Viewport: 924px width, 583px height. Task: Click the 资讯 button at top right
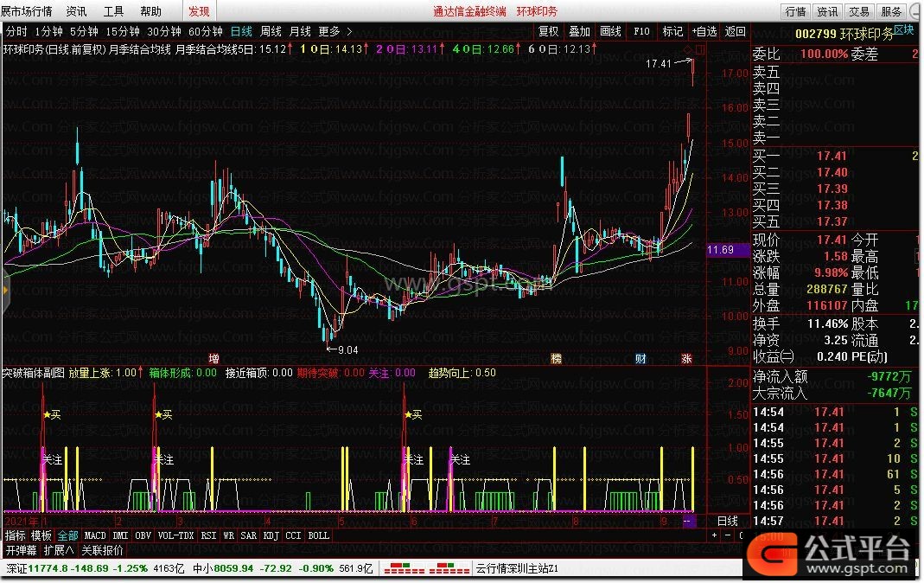pyautogui.click(x=827, y=11)
